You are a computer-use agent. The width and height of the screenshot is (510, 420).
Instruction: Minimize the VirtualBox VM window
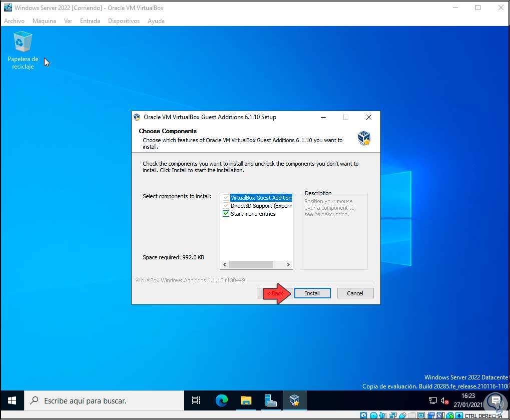tap(455, 8)
